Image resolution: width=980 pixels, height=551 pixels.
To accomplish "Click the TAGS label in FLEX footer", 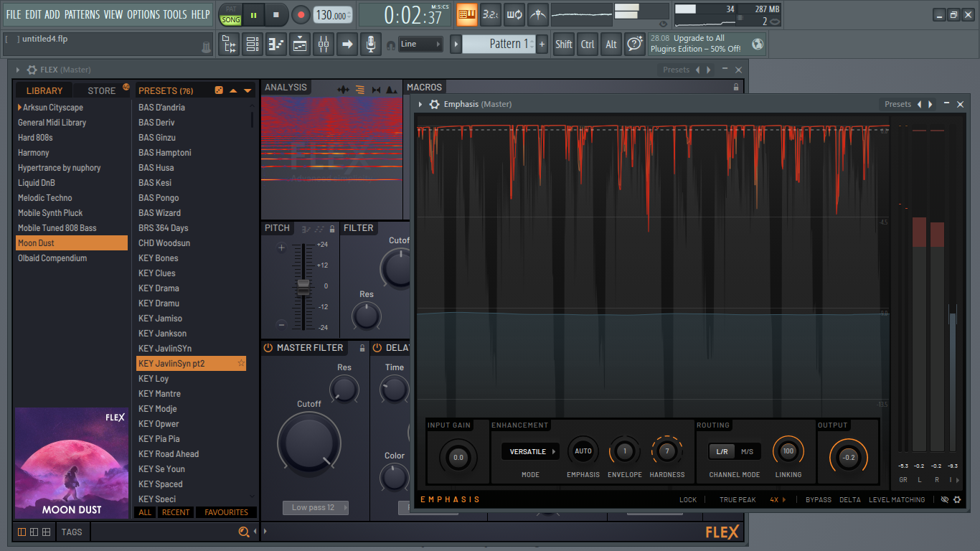I will [x=72, y=532].
